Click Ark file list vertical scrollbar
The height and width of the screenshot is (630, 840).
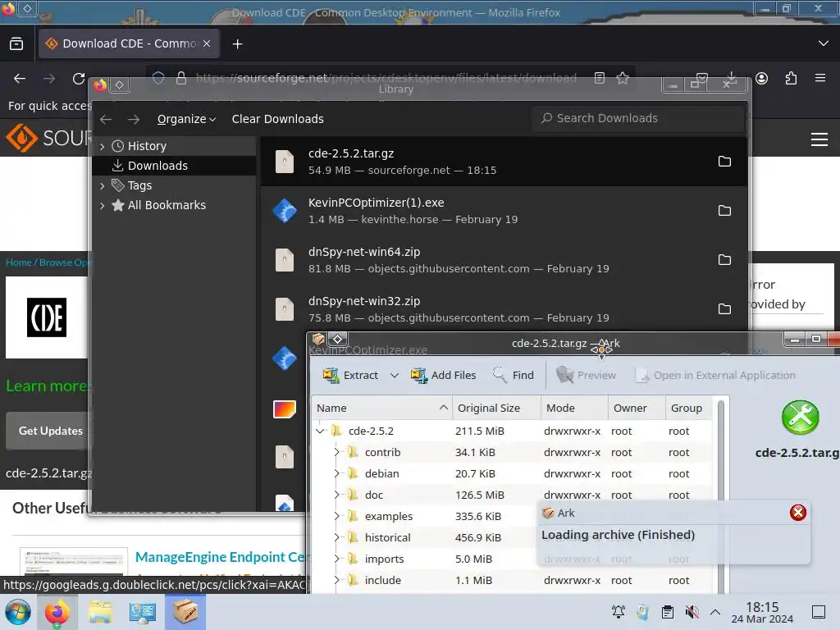(x=721, y=495)
